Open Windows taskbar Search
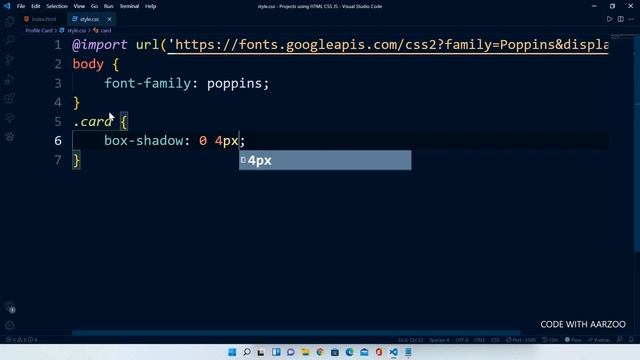The height and width of the screenshot is (360, 640). click(x=247, y=352)
